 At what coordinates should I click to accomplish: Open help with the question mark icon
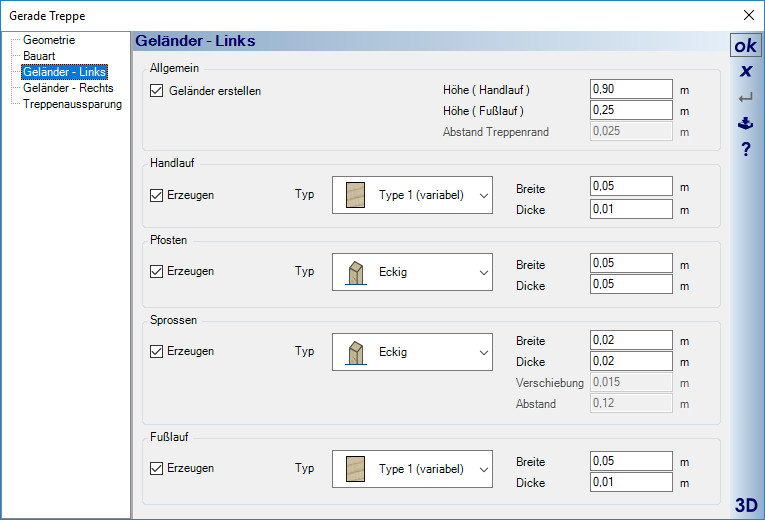coord(745,150)
